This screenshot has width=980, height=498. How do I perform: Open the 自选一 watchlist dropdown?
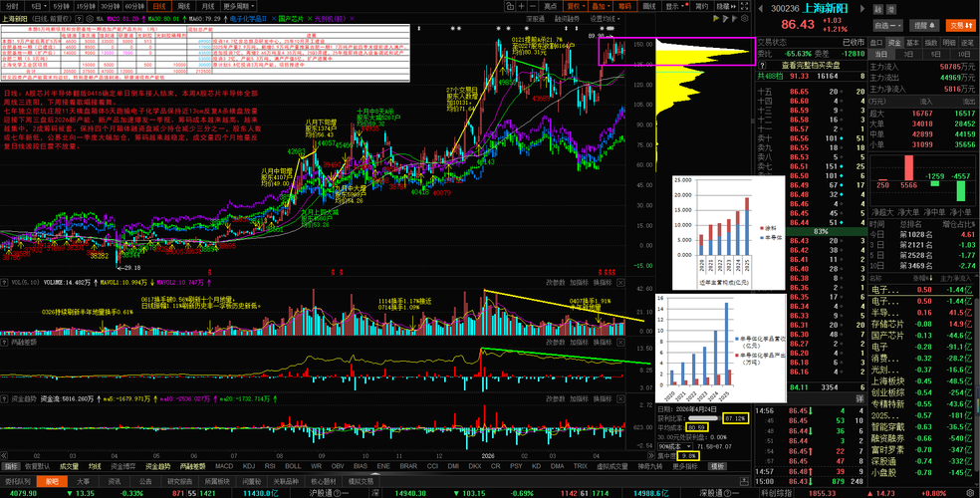[x=888, y=26]
